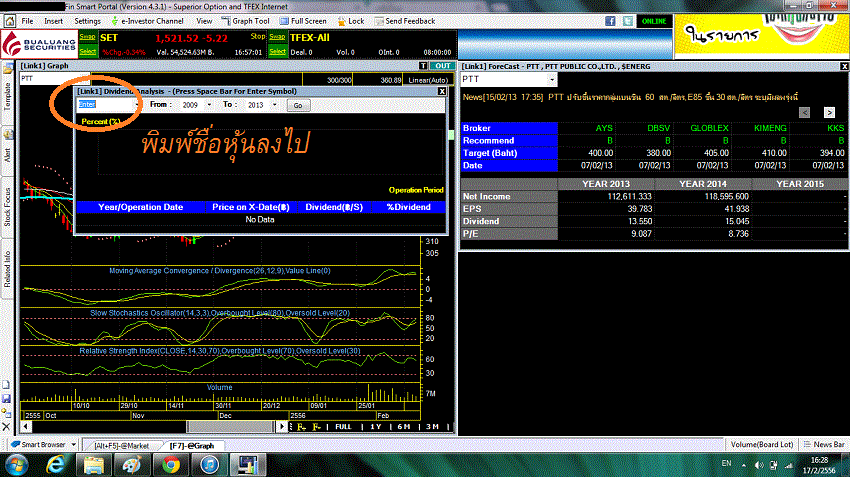The width and height of the screenshot is (850, 477).
Task: Click the Swap button beside SET
Action: tap(87, 37)
